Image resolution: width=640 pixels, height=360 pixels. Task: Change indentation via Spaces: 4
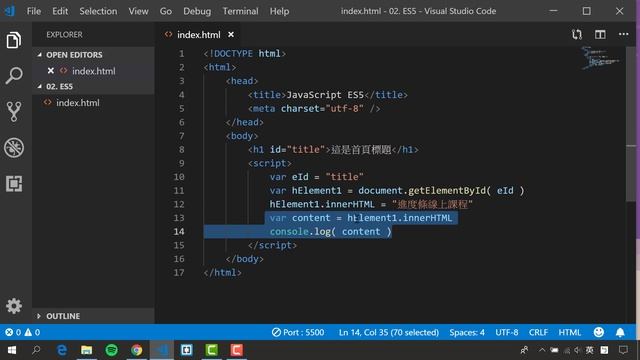(467, 332)
